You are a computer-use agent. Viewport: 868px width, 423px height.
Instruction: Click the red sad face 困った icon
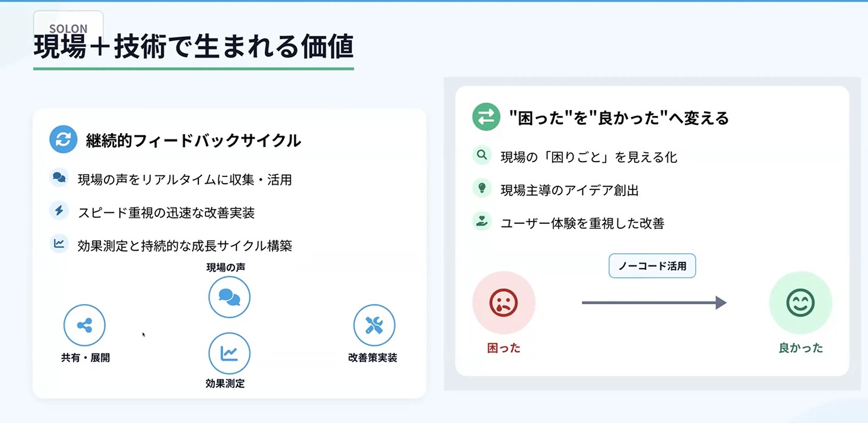(x=504, y=303)
